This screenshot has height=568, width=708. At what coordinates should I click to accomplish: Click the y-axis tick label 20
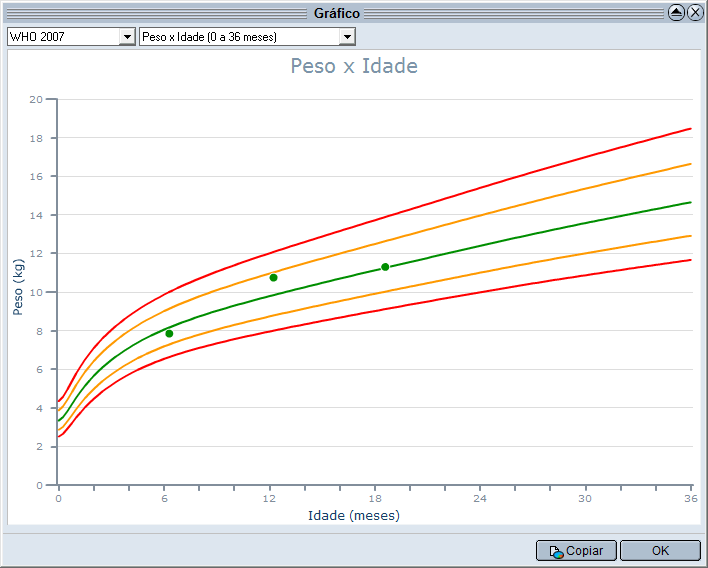36,99
